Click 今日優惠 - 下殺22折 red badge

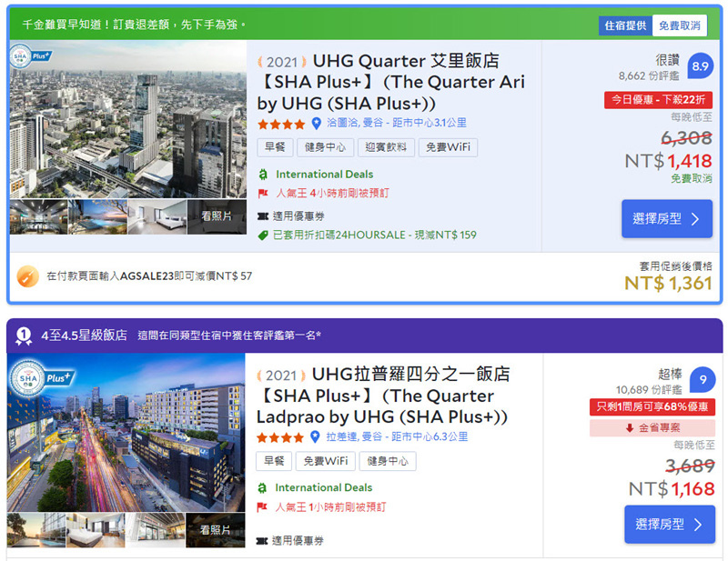pos(658,100)
